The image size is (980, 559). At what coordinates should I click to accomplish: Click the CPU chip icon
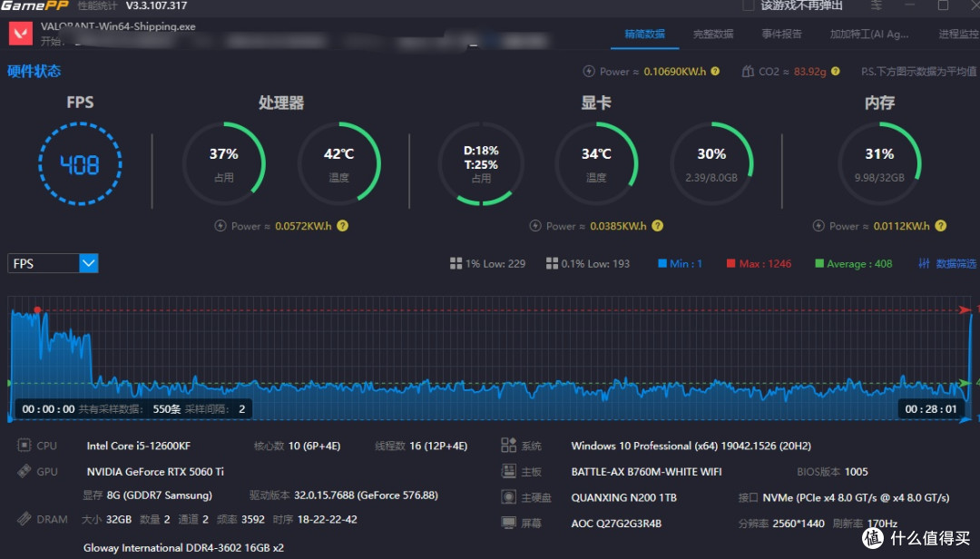point(24,446)
